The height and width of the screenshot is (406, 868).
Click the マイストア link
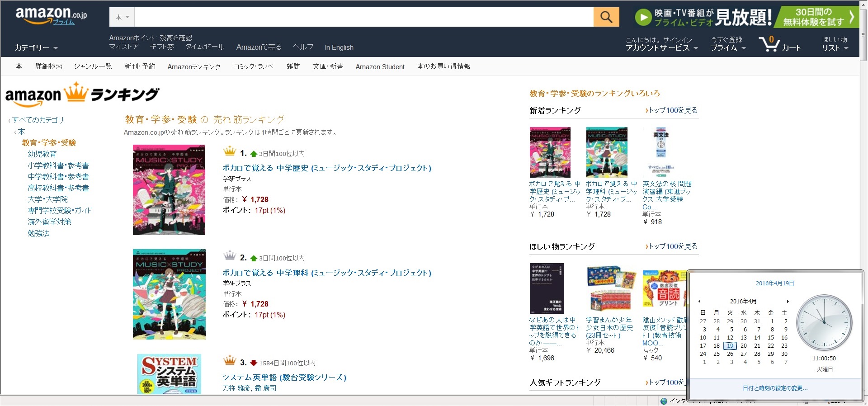point(124,47)
